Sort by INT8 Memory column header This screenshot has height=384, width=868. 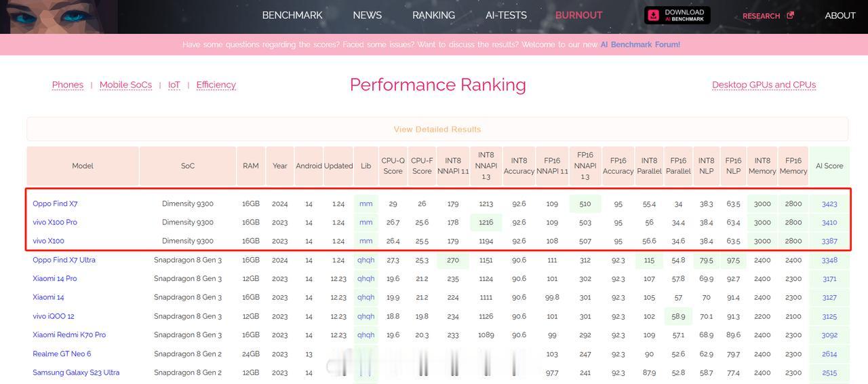(762, 166)
